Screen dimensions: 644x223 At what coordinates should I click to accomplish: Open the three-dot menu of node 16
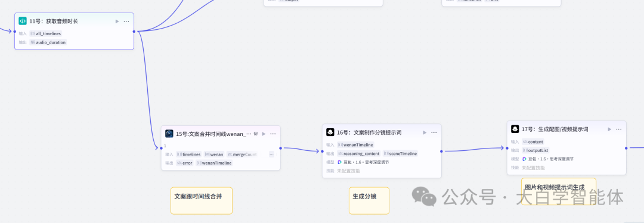click(x=434, y=132)
